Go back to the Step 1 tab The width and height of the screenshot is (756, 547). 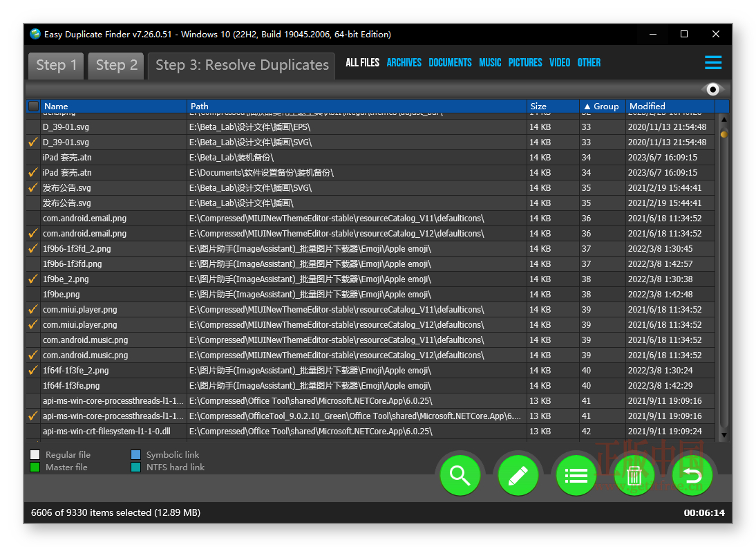coord(57,65)
